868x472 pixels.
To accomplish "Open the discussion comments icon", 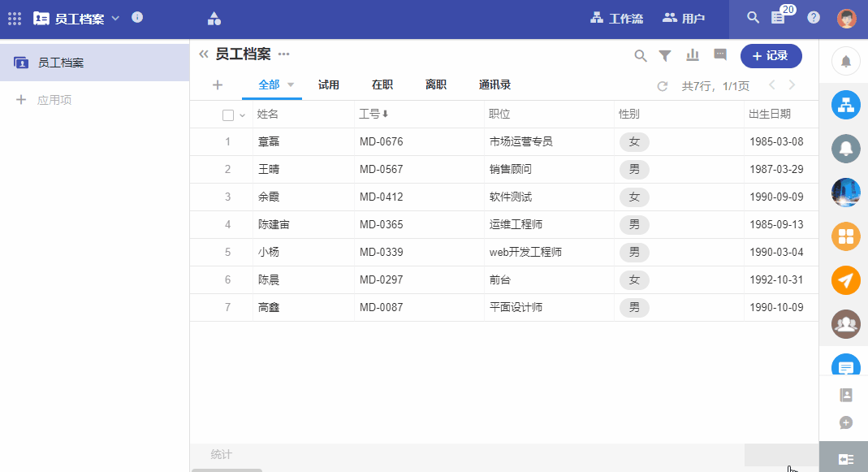I will pyautogui.click(x=719, y=55).
